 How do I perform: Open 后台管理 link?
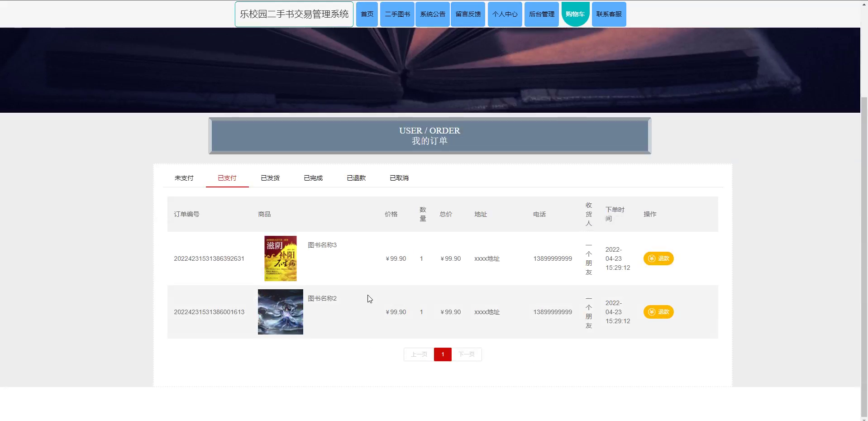pos(542,14)
